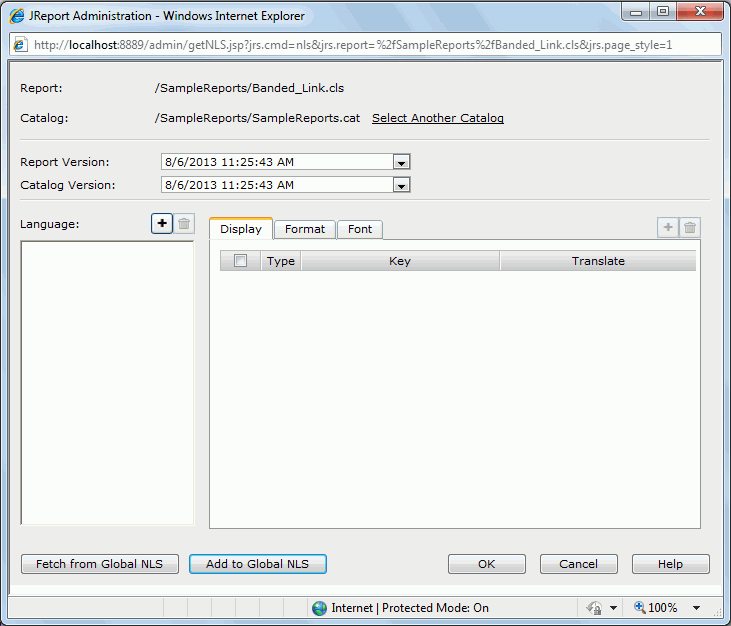Viewport: 731px width, 626px height.
Task: Toggle the select-all checkbox in table header
Action: tap(241, 261)
